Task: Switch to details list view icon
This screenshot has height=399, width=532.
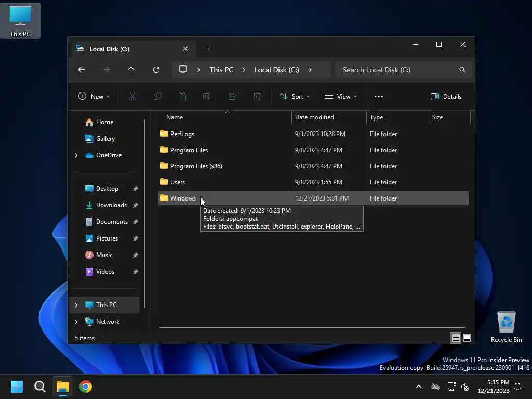Action: coord(456,338)
